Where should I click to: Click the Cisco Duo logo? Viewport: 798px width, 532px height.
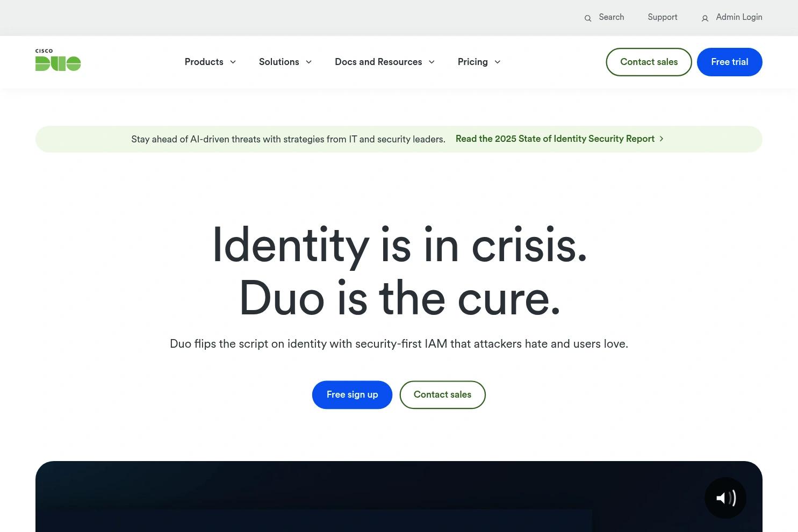pyautogui.click(x=58, y=60)
